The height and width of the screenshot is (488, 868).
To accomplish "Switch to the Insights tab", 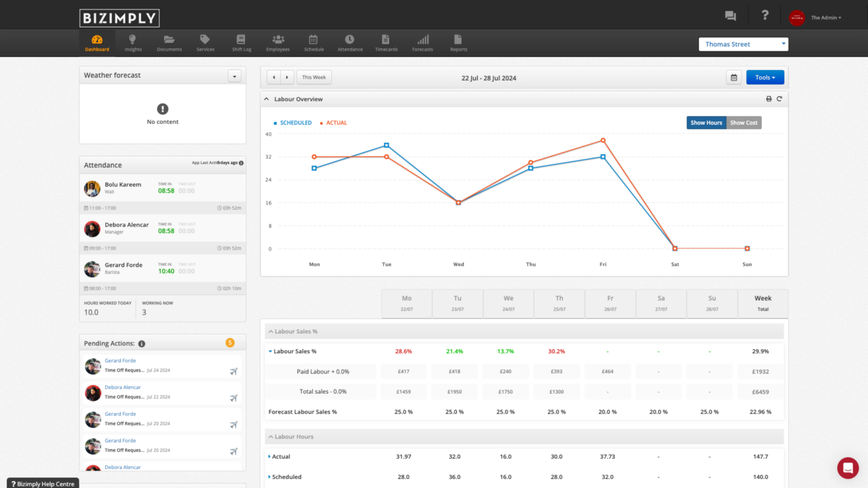I will [133, 43].
